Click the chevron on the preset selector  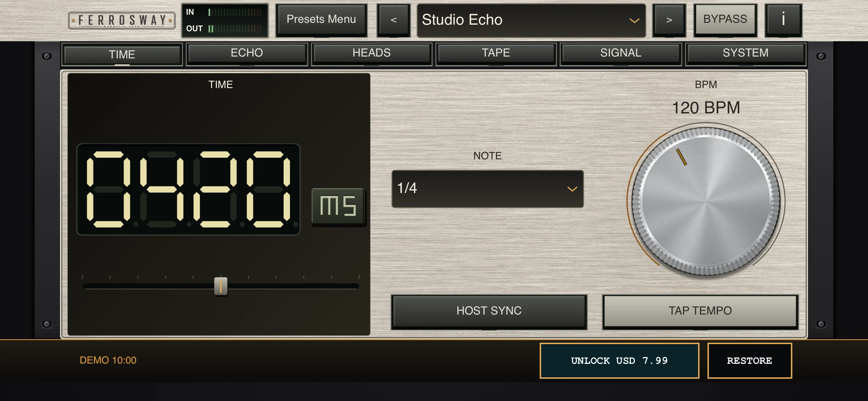click(634, 21)
